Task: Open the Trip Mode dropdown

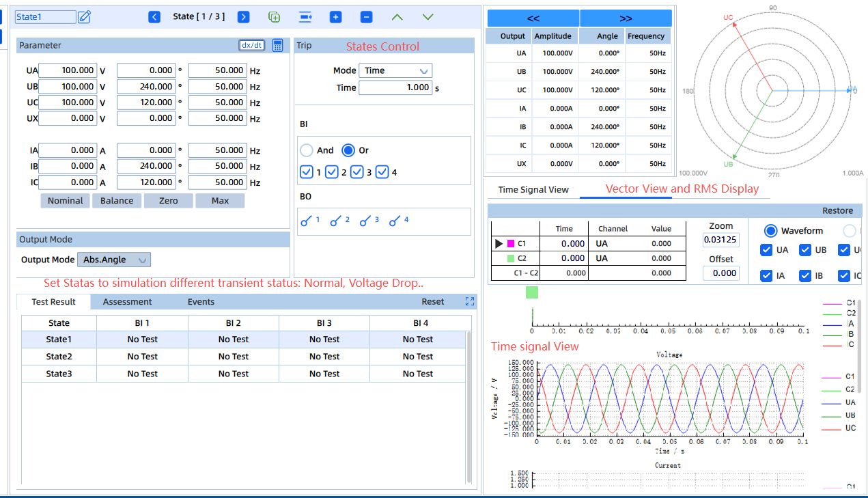Action: point(395,70)
